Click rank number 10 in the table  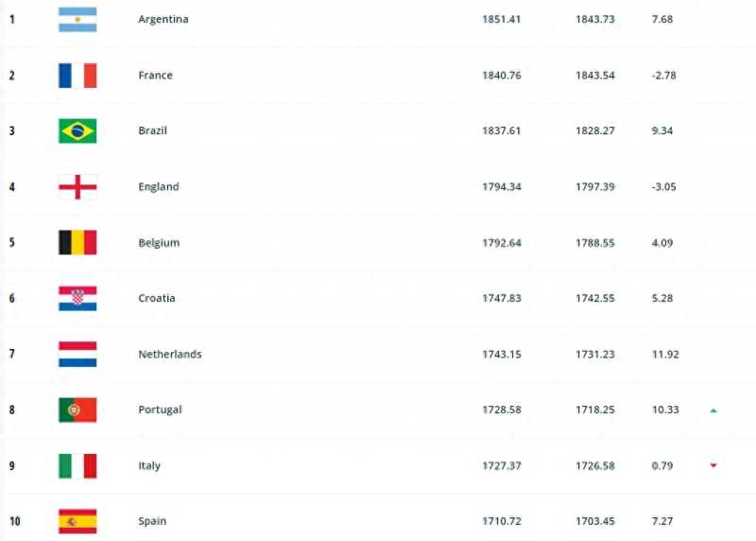pyautogui.click(x=13, y=522)
